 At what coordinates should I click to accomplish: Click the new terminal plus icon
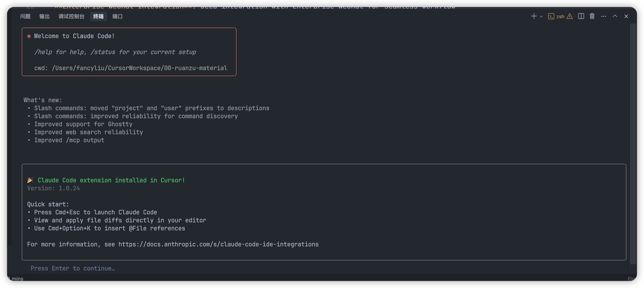click(534, 16)
